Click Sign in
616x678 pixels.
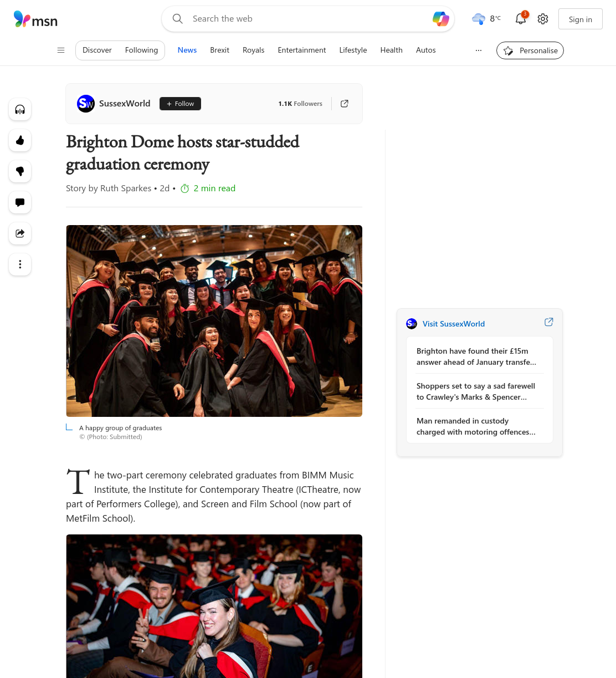pos(581,19)
